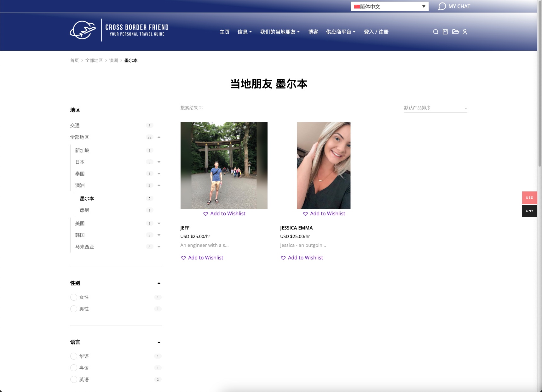Go to 主页 in the navigation
This screenshot has width=542, height=392.
(225, 32)
